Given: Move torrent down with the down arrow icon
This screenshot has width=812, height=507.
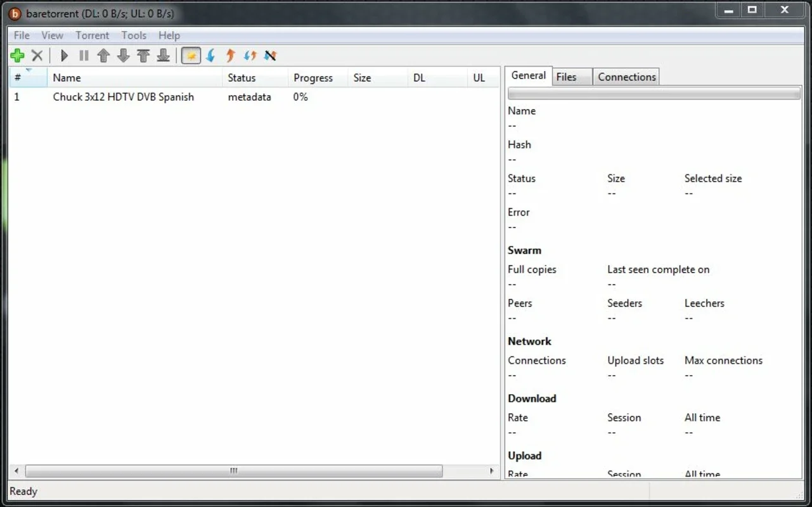Looking at the screenshot, I should point(124,56).
